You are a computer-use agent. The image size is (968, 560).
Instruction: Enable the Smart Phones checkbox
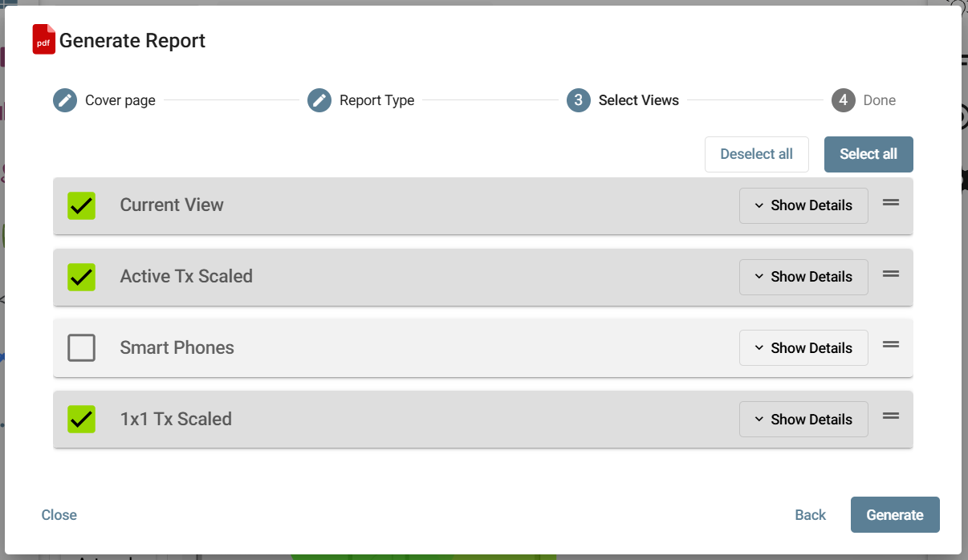pyautogui.click(x=82, y=348)
